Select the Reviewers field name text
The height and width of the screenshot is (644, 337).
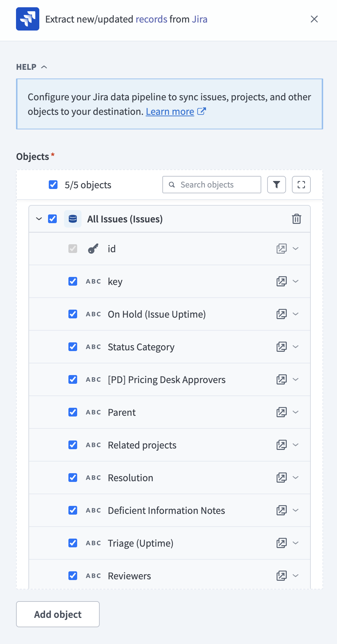point(129,576)
